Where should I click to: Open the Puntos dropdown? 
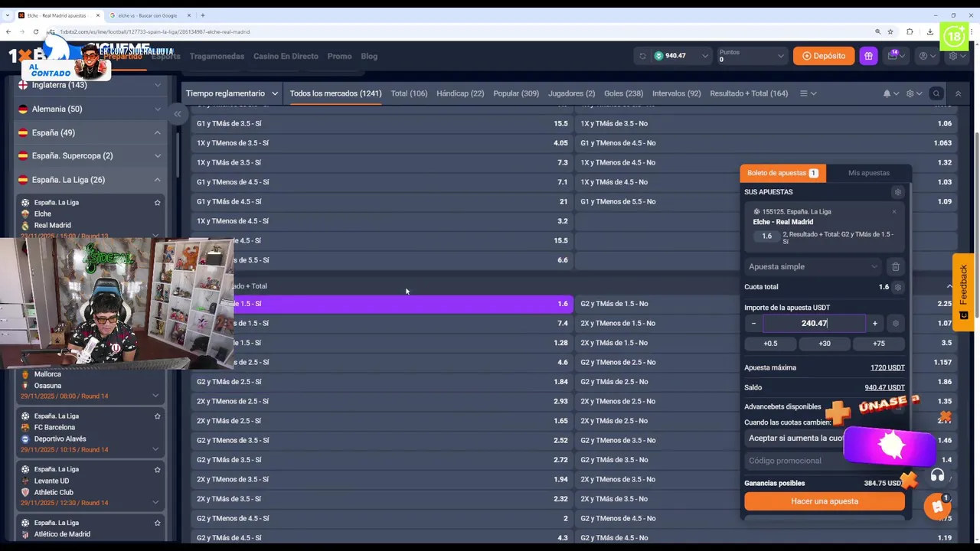click(752, 56)
